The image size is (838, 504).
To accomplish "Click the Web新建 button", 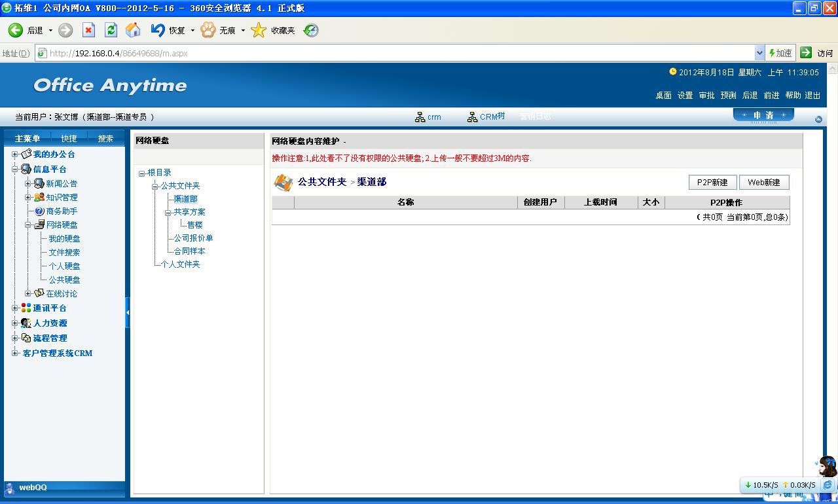I will pos(764,183).
